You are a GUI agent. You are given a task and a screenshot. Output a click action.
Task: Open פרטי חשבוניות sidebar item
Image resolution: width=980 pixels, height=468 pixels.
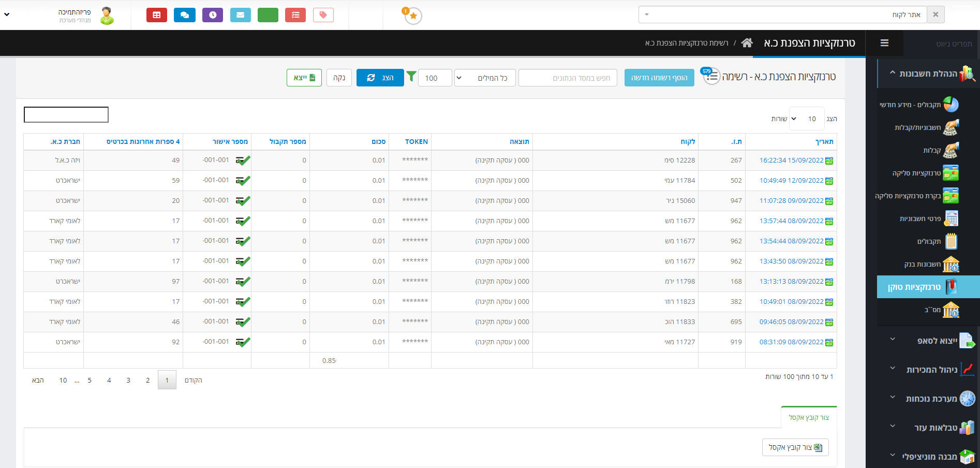coord(929,218)
